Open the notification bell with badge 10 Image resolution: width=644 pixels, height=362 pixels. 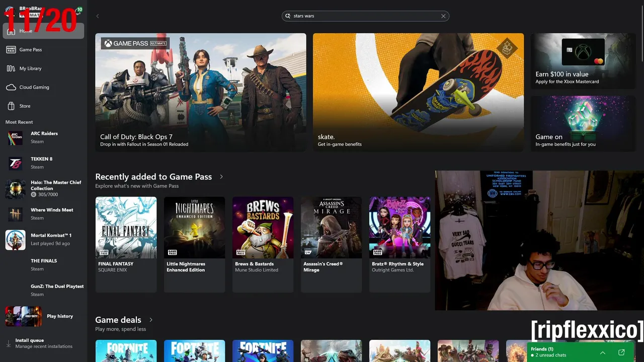click(x=78, y=11)
